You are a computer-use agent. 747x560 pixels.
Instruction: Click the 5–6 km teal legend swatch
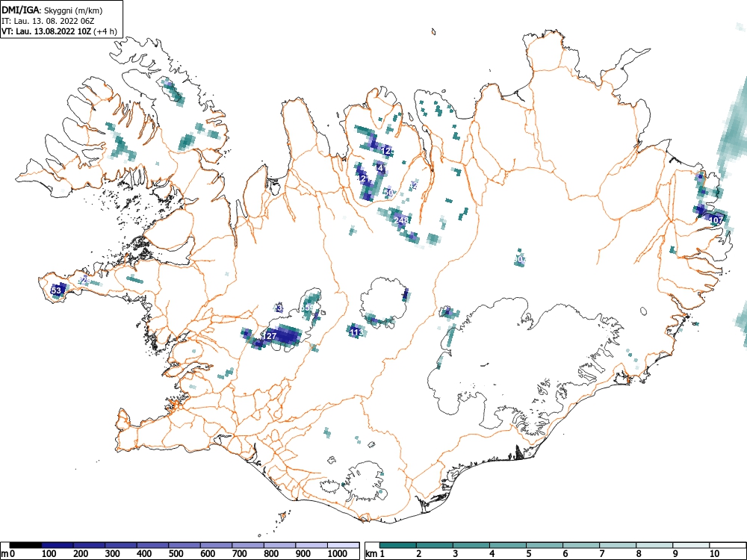coord(545,545)
